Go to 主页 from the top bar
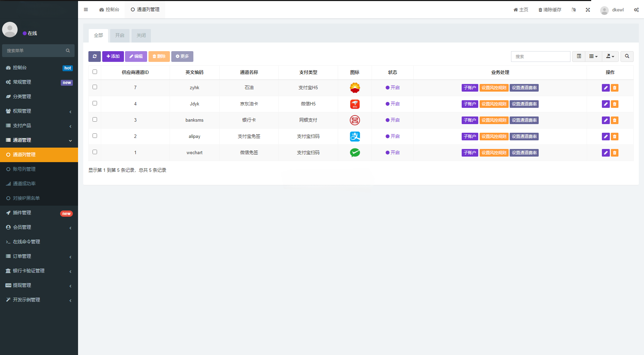The height and width of the screenshot is (355, 644). click(520, 10)
